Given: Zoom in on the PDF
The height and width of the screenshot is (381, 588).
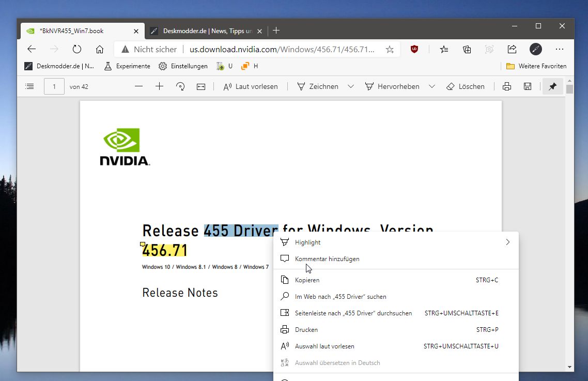Looking at the screenshot, I should 159,86.
